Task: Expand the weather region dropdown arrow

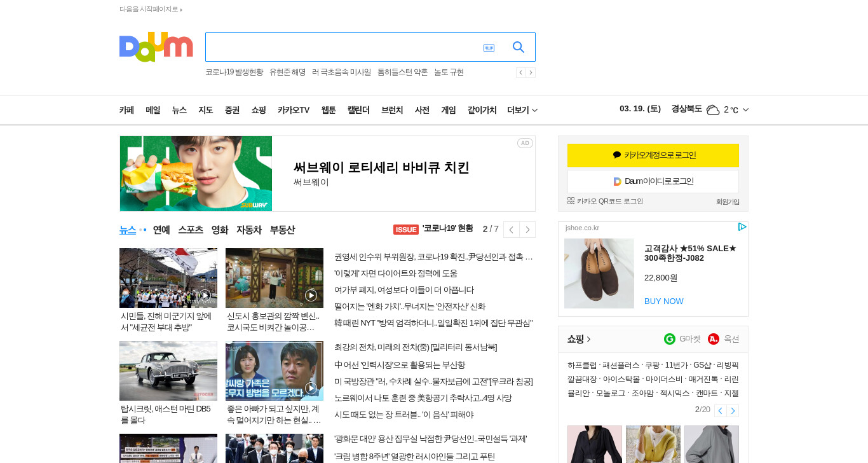Action: click(745, 110)
